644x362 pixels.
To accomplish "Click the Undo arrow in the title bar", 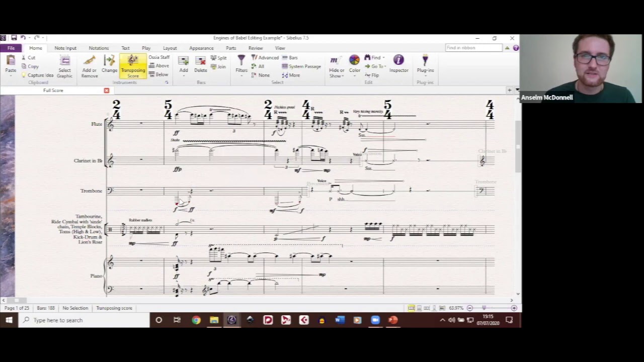I will [23, 38].
